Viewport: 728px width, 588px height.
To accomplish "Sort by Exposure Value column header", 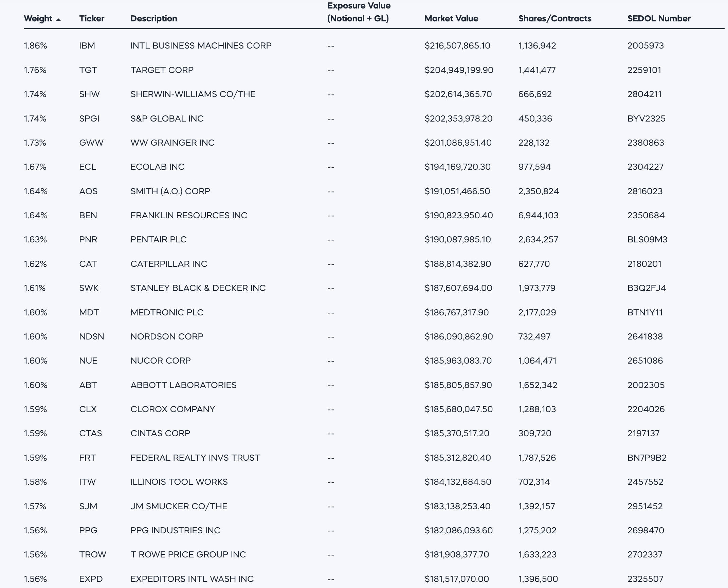I will 359,12.
